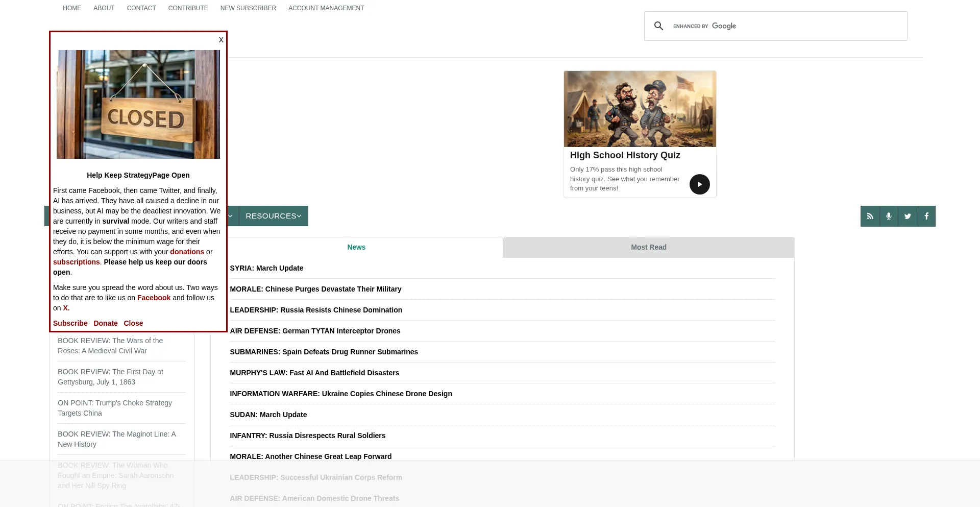
Task: Go to HOME in top menu
Action: point(72,8)
